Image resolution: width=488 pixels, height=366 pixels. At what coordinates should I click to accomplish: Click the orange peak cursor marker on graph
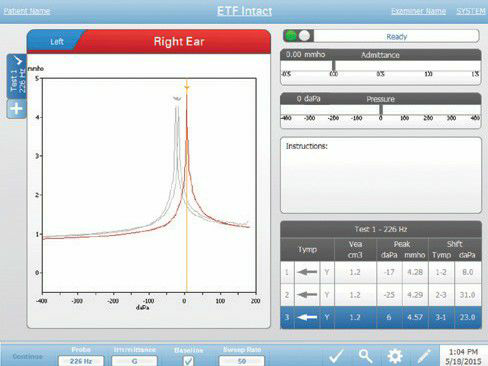187,87
